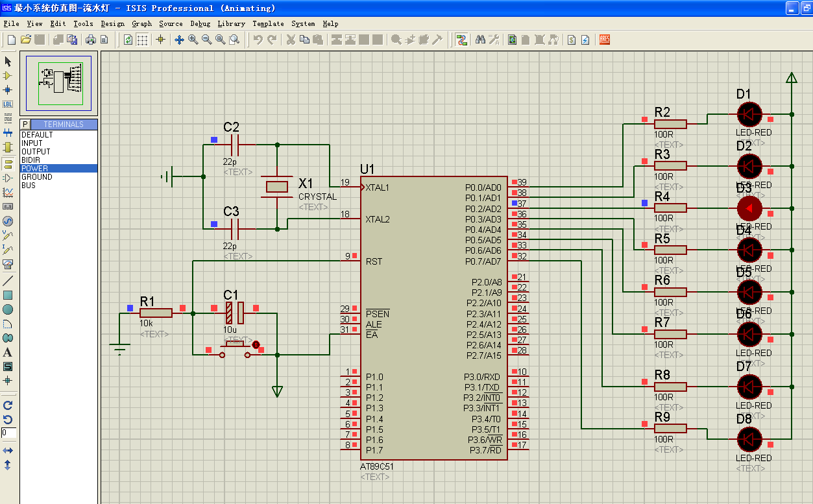
Task: Click the Rotate Clockwise icon
Action: tap(8, 405)
